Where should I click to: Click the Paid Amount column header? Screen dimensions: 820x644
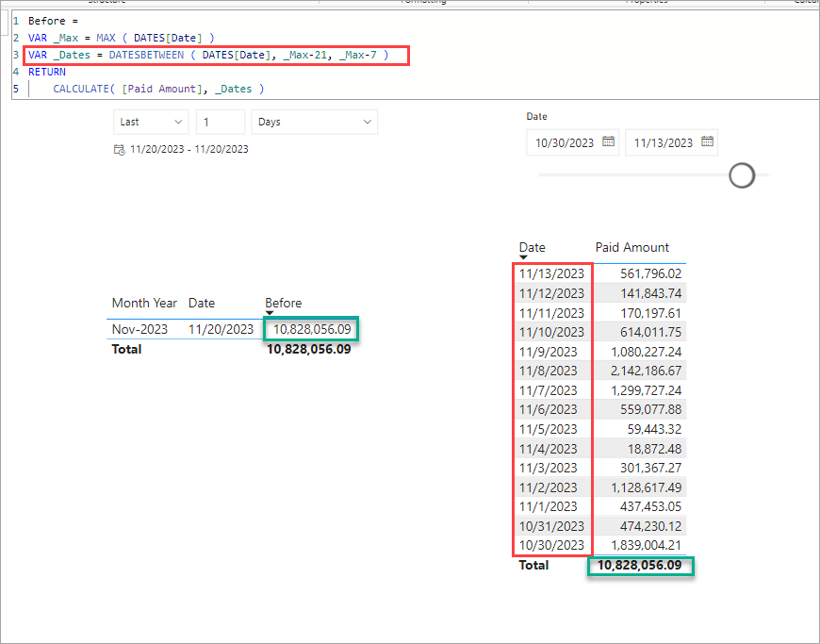(631, 247)
